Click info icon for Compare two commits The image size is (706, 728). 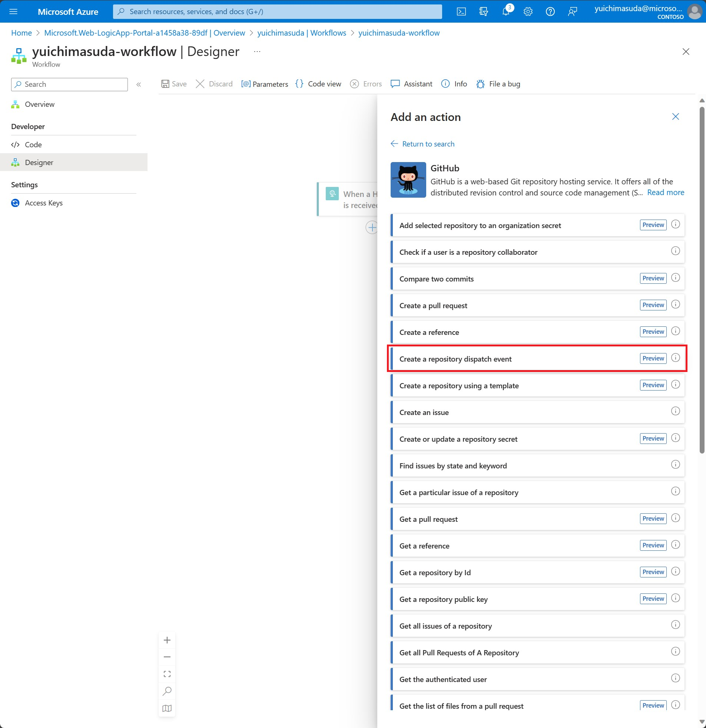(675, 277)
